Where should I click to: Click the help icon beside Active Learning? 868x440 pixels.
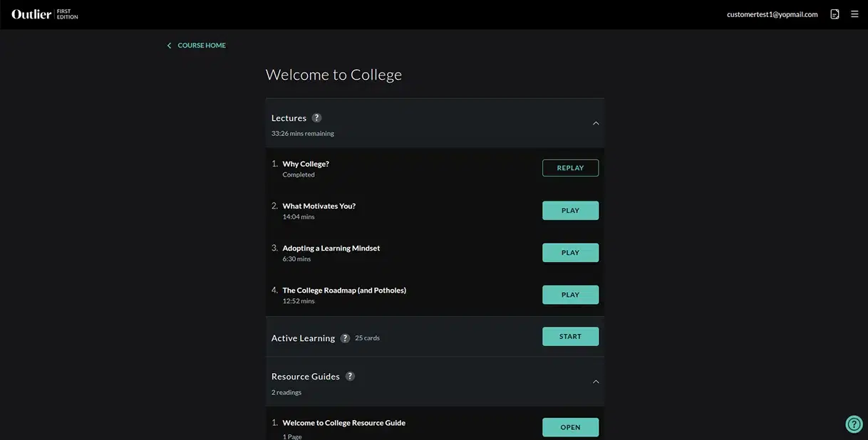[345, 338]
